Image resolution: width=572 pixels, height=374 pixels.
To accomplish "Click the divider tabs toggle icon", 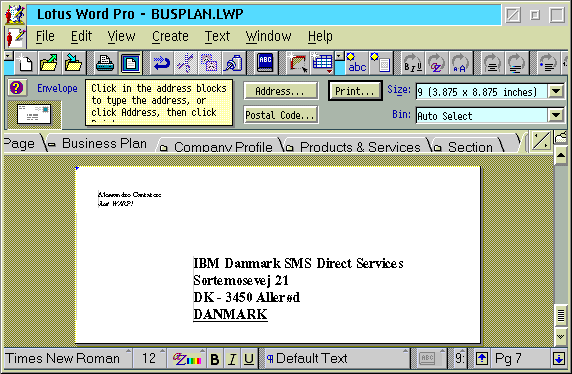I will (541, 142).
